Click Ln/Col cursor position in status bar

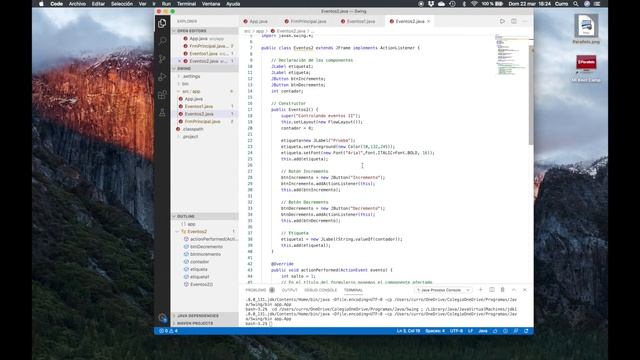pos(408,331)
